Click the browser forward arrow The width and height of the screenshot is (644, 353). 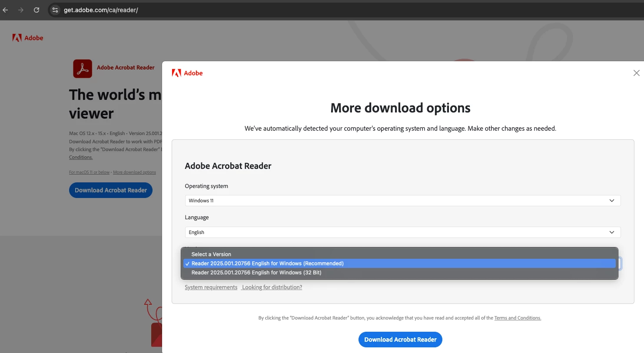(x=21, y=10)
